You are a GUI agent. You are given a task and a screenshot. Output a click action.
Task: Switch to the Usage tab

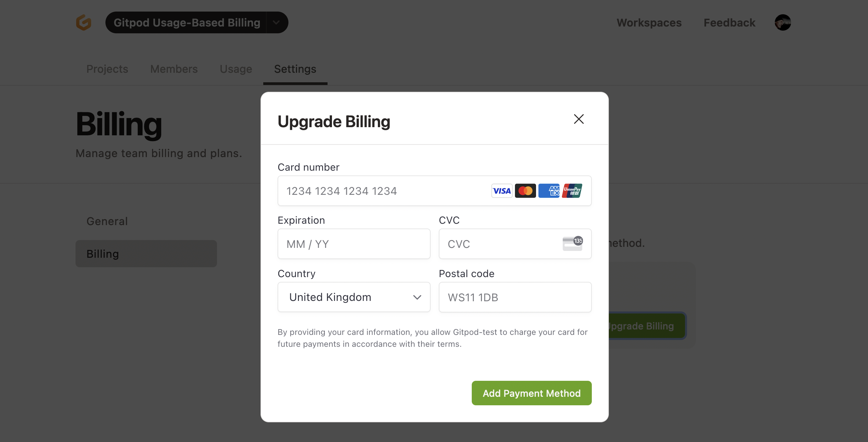pyautogui.click(x=236, y=69)
